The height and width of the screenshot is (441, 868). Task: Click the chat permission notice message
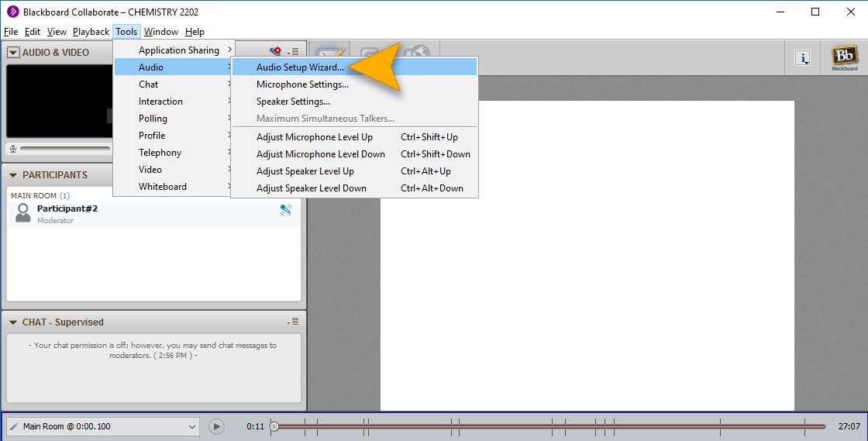[153, 350]
